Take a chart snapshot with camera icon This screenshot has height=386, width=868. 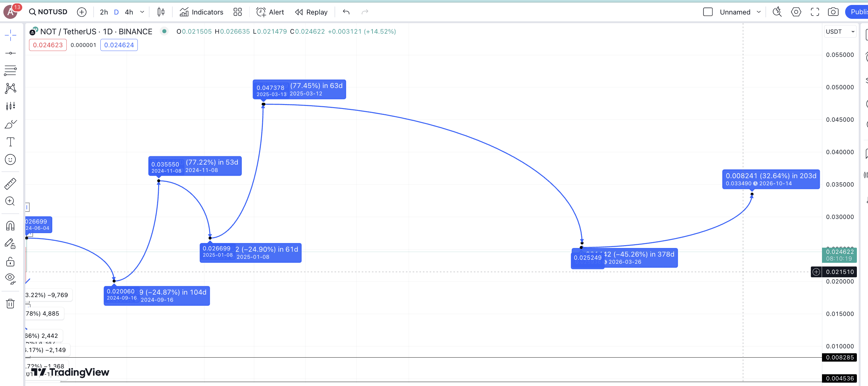coord(833,12)
